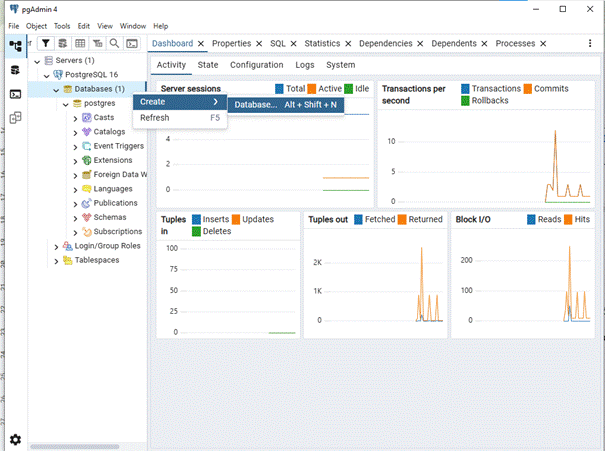Open the Query Tool toolbar icon
The image size is (605, 451).
pyautogui.click(x=64, y=44)
